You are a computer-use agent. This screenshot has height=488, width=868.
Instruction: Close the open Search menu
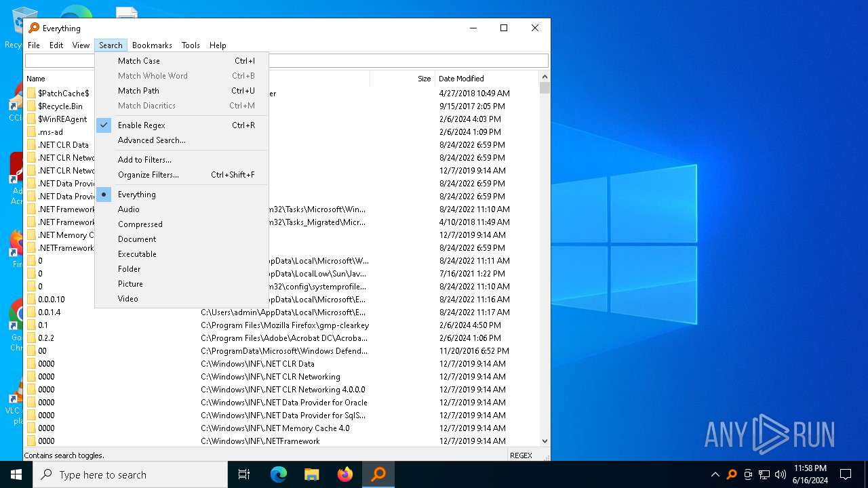click(x=111, y=45)
